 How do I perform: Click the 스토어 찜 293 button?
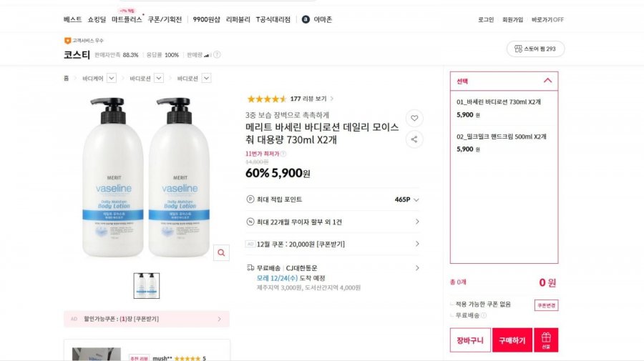point(535,49)
